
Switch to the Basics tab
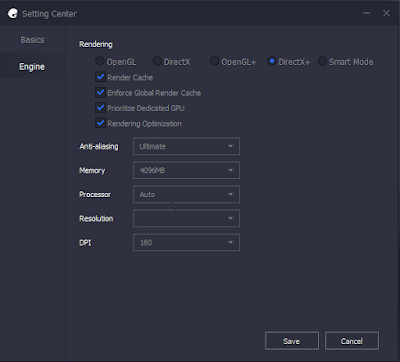point(32,40)
